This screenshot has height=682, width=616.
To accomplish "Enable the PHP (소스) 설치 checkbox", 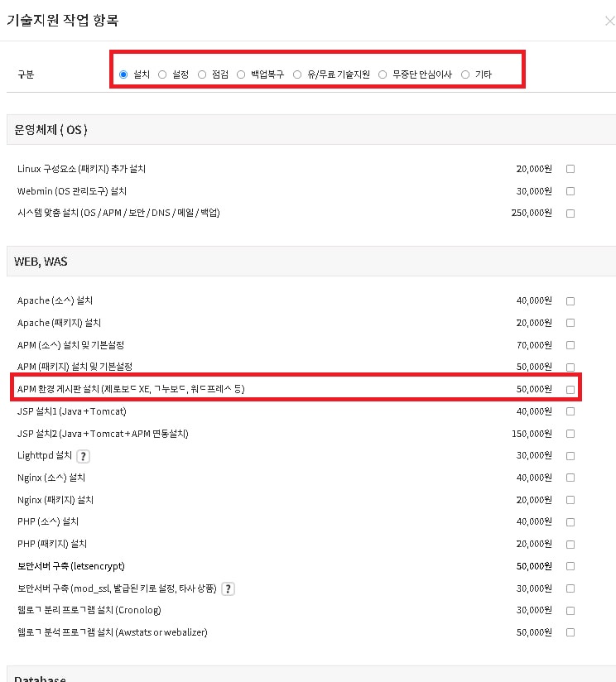I will pyautogui.click(x=570, y=522).
